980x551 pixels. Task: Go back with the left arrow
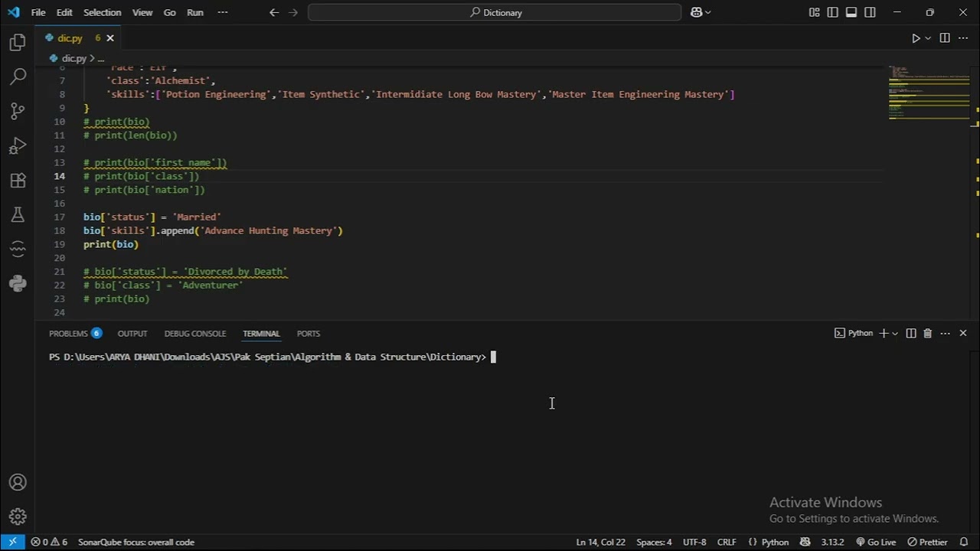point(274,12)
